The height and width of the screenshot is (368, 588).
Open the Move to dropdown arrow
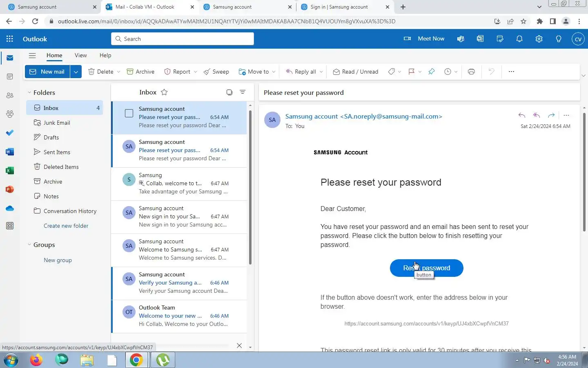point(274,72)
